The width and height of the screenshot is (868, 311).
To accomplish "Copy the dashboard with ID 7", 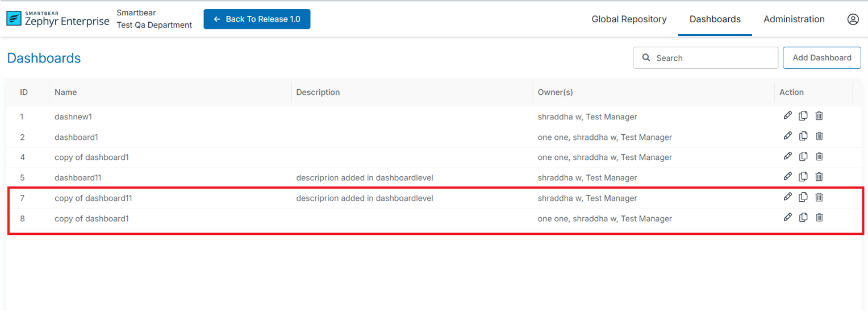I will [x=803, y=197].
